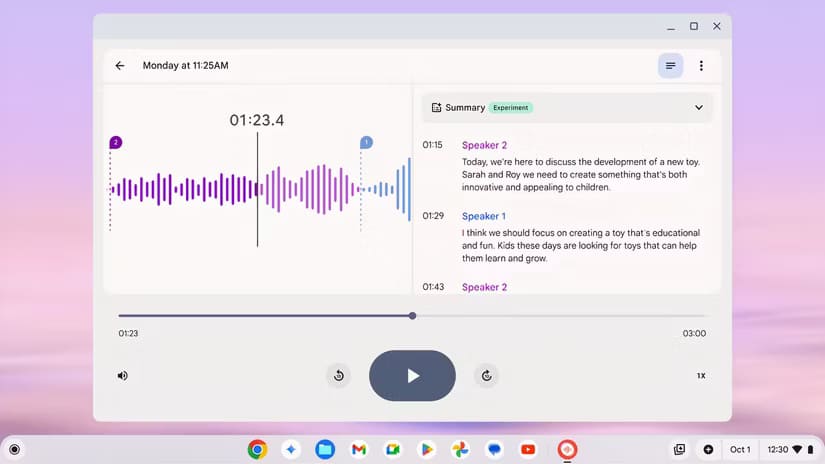Click the Experiment badge next to Summary
This screenshot has width=825, height=464.
(510, 107)
